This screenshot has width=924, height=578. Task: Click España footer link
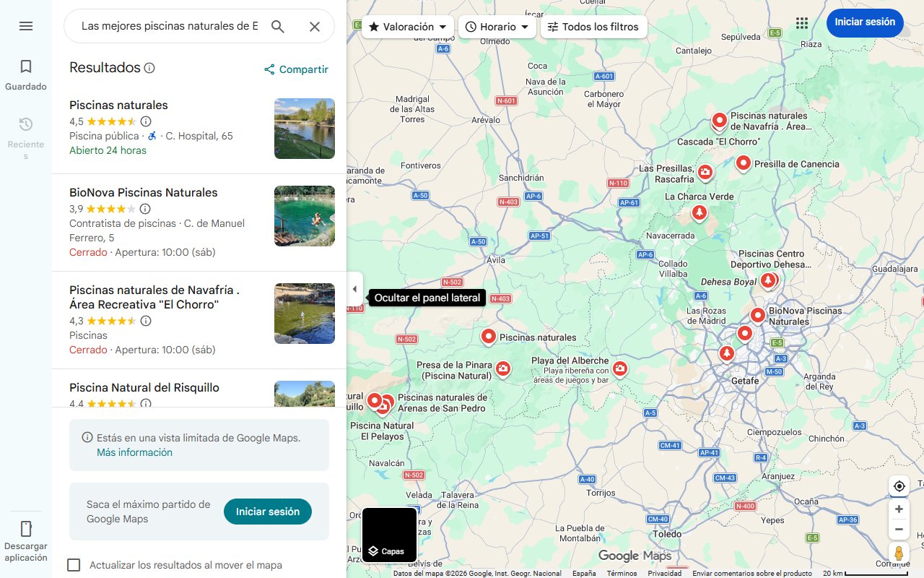pyautogui.click(x=584, y=574)
